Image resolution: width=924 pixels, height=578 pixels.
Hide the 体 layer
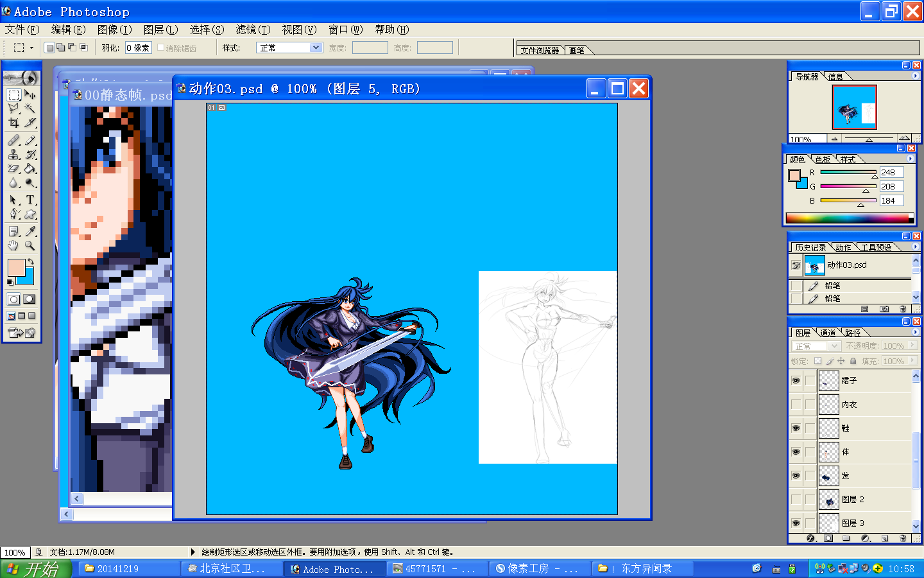796,452
